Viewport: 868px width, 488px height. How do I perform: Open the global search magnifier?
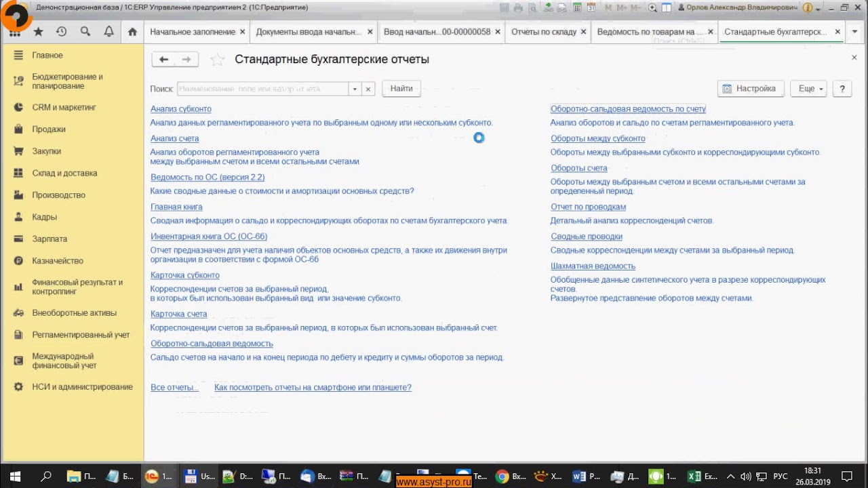tap(85, 32)
